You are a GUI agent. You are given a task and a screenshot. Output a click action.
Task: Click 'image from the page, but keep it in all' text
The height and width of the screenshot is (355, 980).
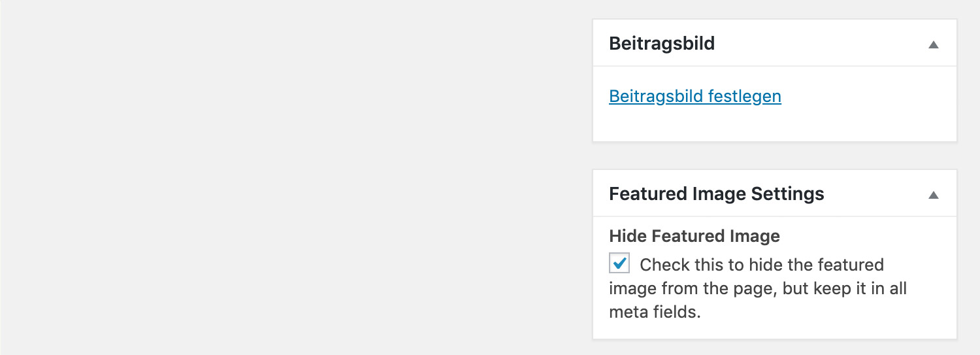click(x=757, y=288)
